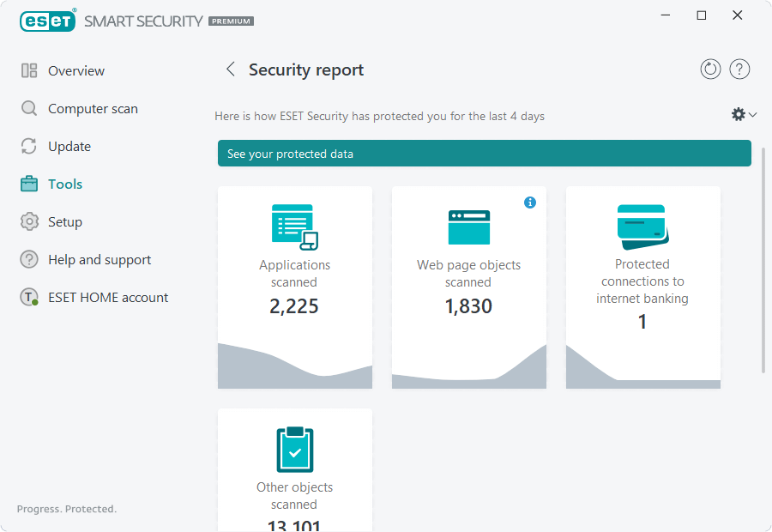Click the refresh icon in Security report header
The height and width of the screenshot is (532, 772).
coord(710,70)
